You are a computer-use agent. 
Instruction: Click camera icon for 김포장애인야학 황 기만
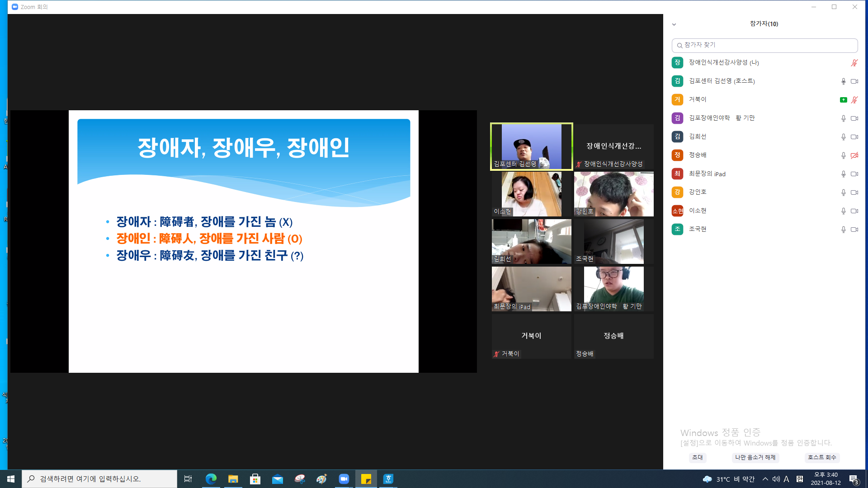(854, 118)
